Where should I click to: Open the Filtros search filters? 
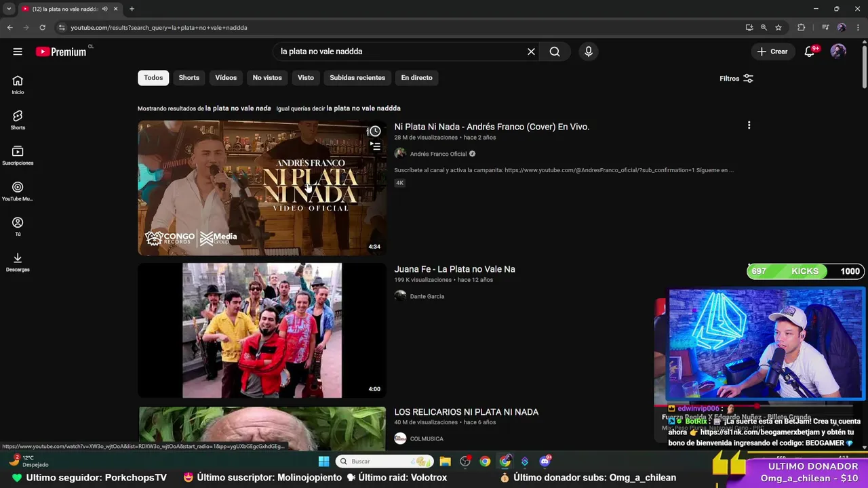coord(736,79)
